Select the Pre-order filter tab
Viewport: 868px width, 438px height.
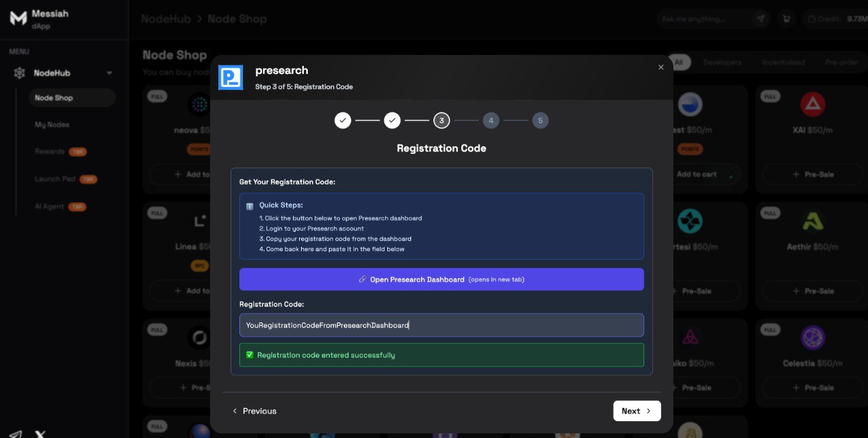842,62
